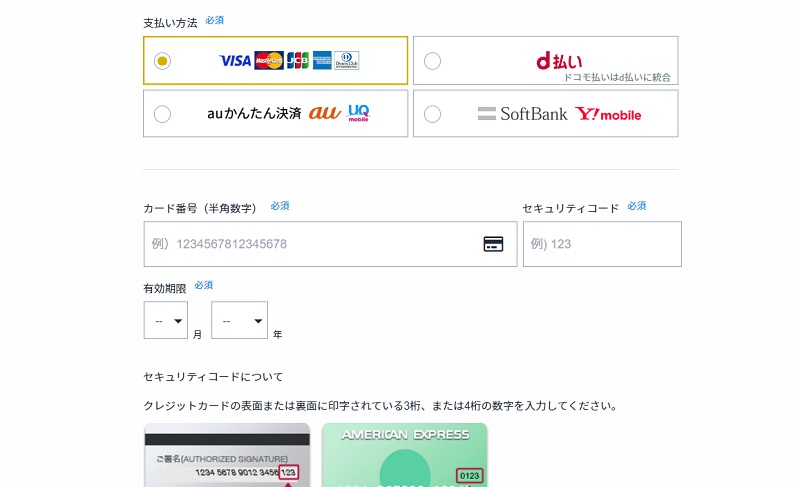Click the UQ mobile logo
800x487 pixels.
click(x=359, y=113)
